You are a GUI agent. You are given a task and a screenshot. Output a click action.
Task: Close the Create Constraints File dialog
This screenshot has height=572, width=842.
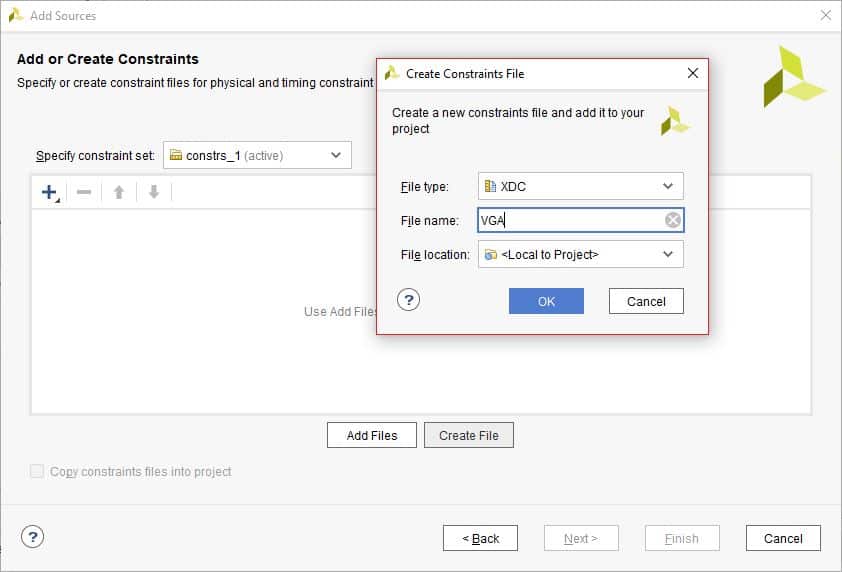click(x=693, y=73)
